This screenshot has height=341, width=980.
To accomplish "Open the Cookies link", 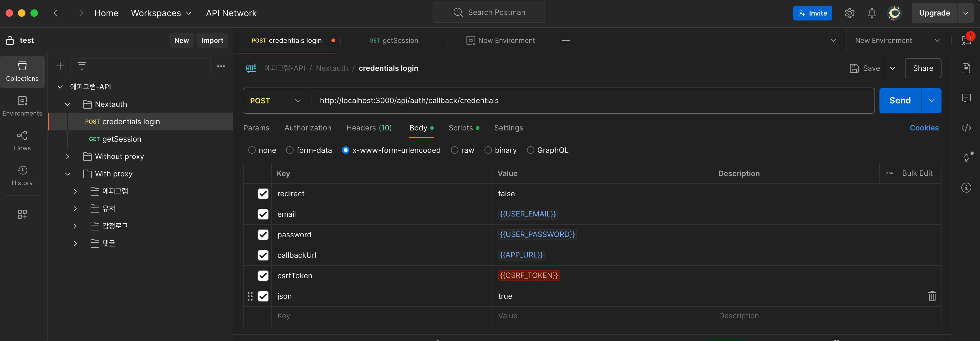I will pyautogui.click(x=924, y=128).
